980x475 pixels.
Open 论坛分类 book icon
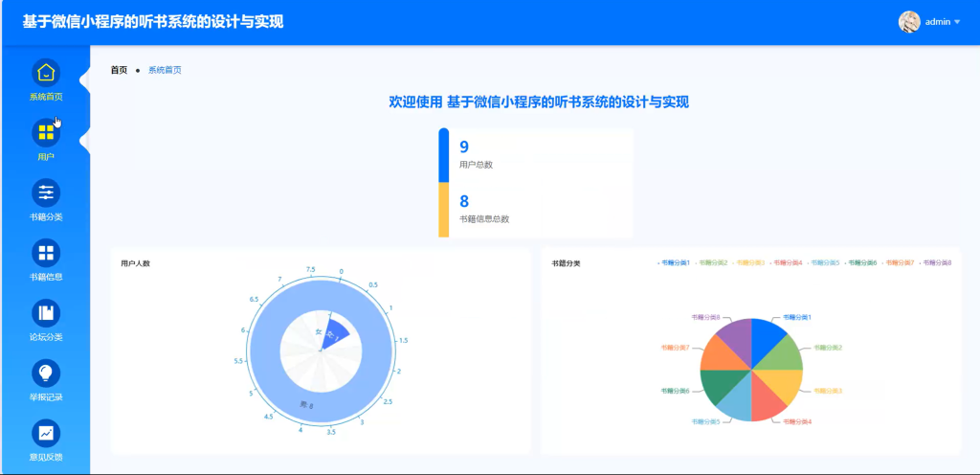(x=46, y=312)
